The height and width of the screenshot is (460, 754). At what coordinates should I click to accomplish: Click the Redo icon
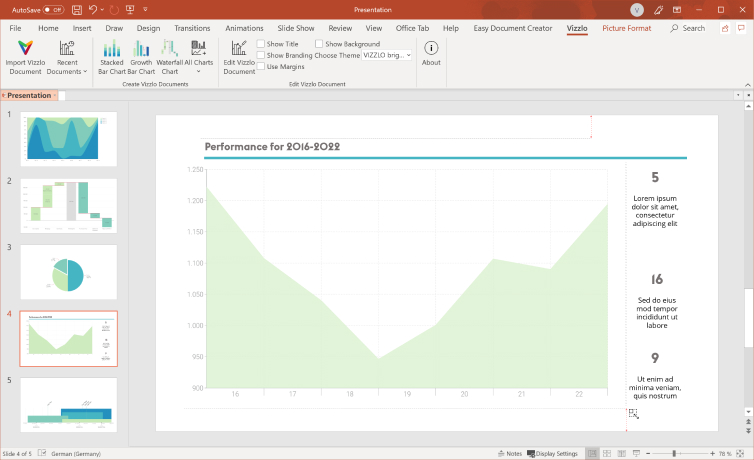(x=114, y=10)
